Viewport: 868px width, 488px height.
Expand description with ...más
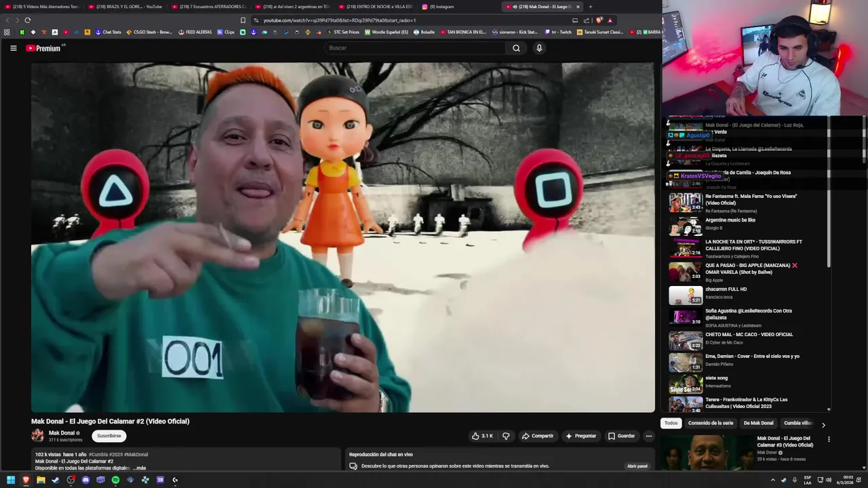coord(139,468)
